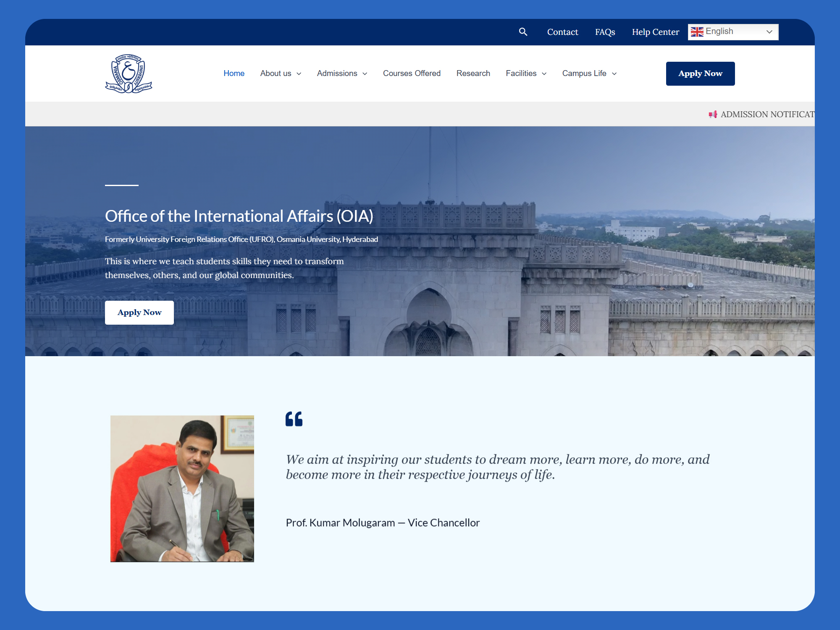Image resolution: width=840 pixels, height=630 pixels.
Task: Expand the Facilities submenu chevron
Action: pos(544,74)
